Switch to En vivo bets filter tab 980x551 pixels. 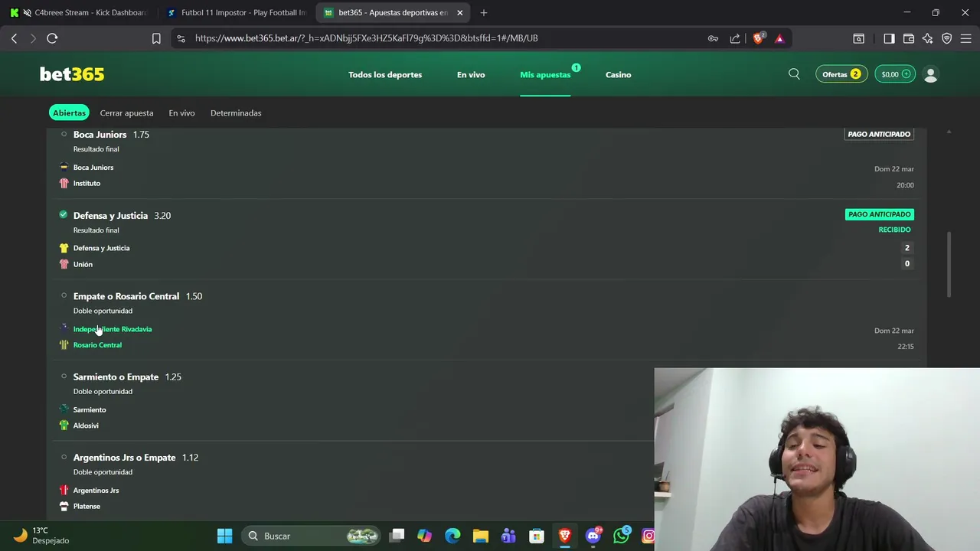(x=181, y=112)
